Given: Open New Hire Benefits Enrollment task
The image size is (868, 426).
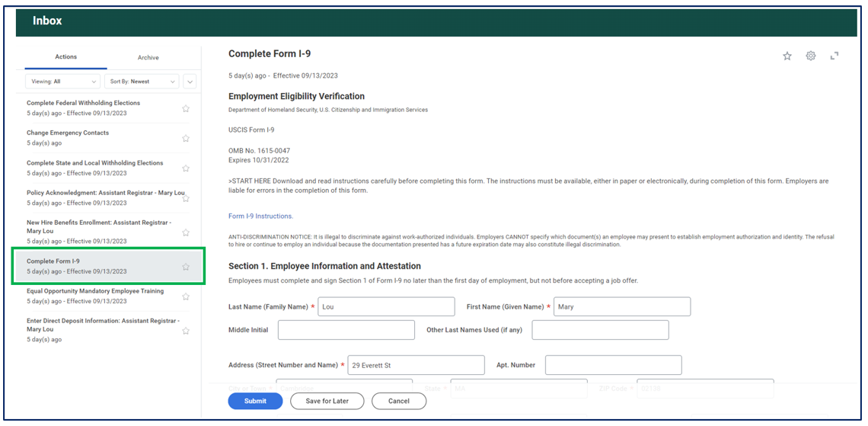Looking at the screenshot, I should (x=108, y=232).
